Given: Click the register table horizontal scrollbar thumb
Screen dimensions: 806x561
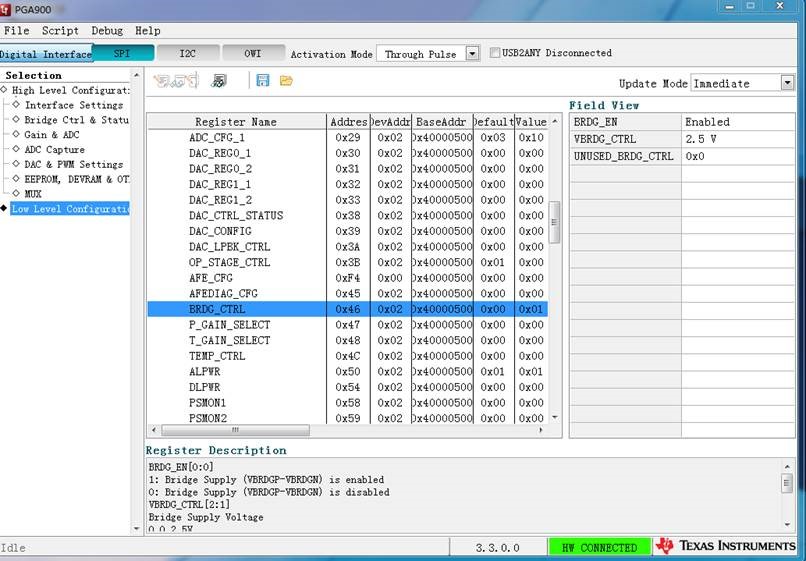Looking at the screenshot, I should pyautogui.click(x=235, y=430).
